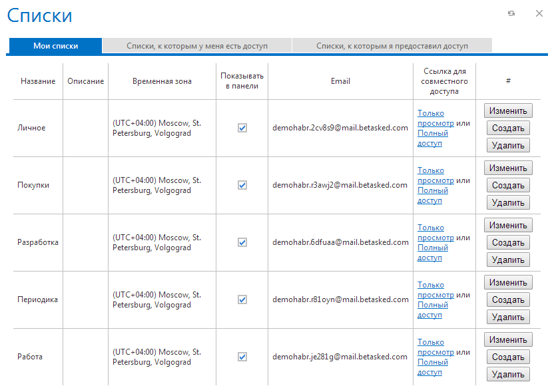Click the Показывать в панели column header
Viewport: 554px width, 392px height.
coord(242,81)
